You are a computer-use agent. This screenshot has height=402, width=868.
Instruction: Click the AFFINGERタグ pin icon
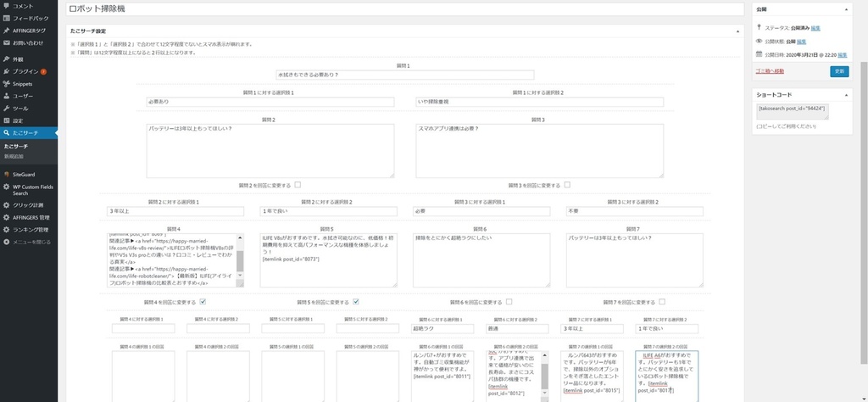[6, 31]
